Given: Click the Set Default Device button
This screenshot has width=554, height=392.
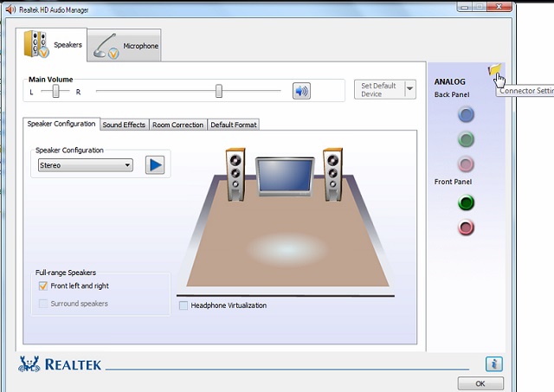Looking at the screenshot, I should coord(378,90).
